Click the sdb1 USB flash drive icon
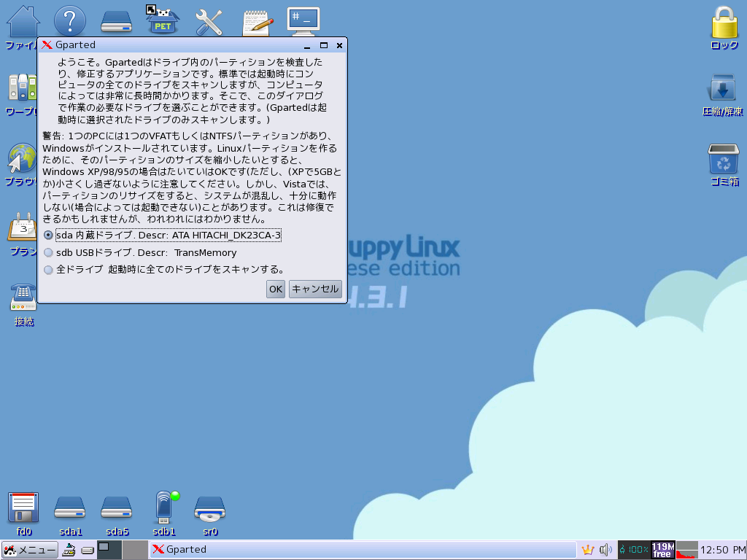The height and width of the screenshot is (560, 747). pyautogui.click(x=164, y=507)
